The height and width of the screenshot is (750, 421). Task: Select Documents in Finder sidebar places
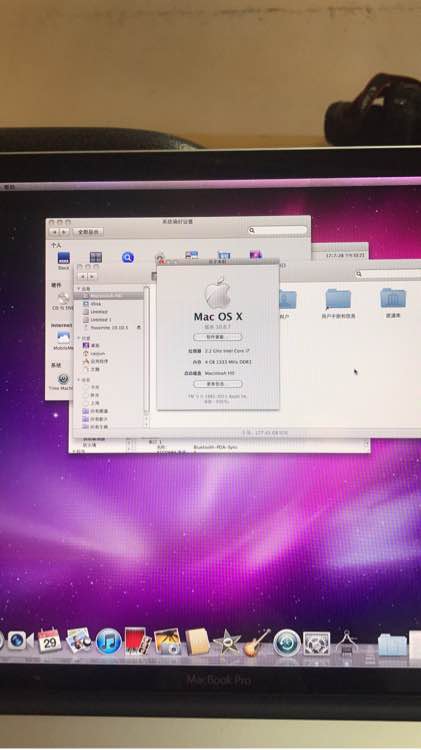[x=111, y=369]
